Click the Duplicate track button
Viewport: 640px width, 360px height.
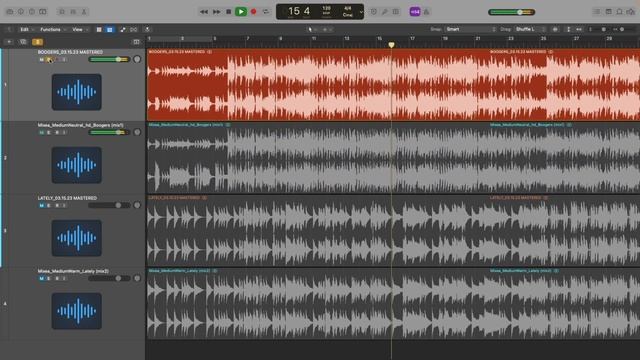[x=23, y=42]
